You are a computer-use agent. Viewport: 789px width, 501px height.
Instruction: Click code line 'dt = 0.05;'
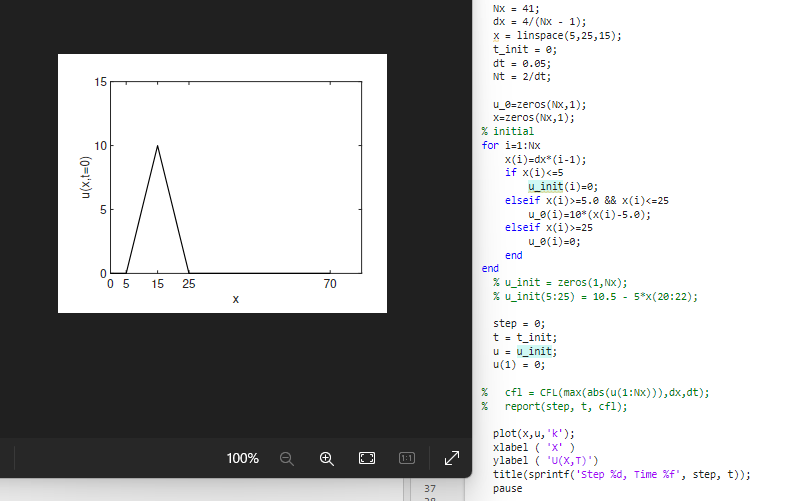pyautogui.click(x=522, y=63)
